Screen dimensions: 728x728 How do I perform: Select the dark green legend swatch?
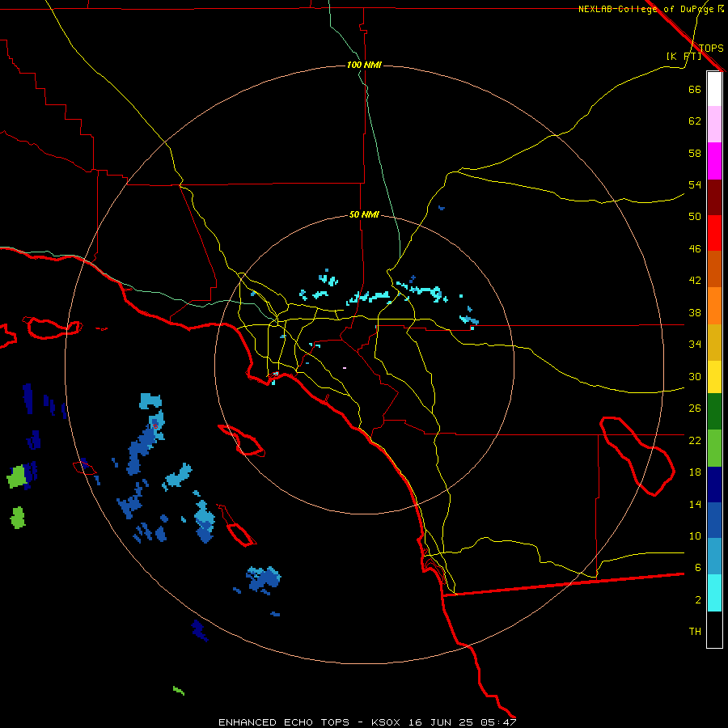click(x=714, y=412)
